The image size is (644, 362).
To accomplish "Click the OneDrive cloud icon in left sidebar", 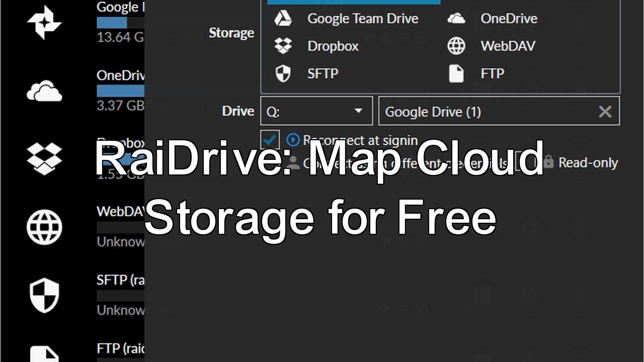I will click(x=44, y=92).
